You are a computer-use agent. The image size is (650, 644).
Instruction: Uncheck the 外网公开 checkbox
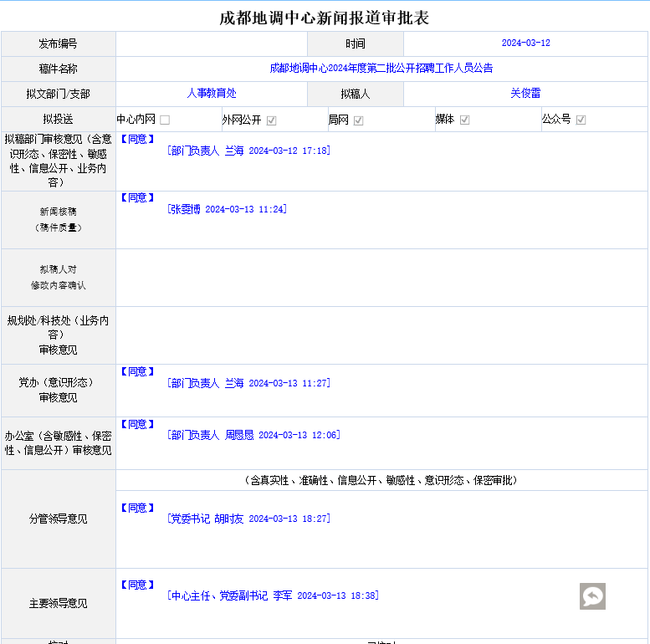[x=271, y=120]
